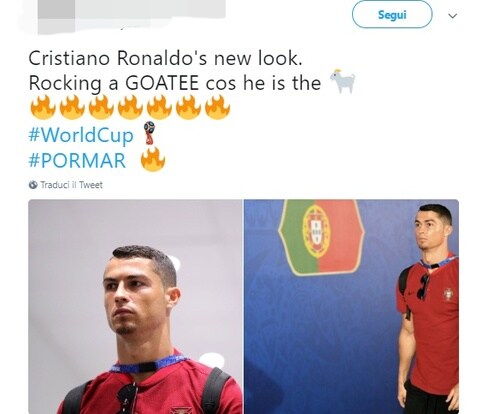Click the blurred account name
Image resolution: width=488 pixels, height=414 pixels.
[x=150, y=9]
